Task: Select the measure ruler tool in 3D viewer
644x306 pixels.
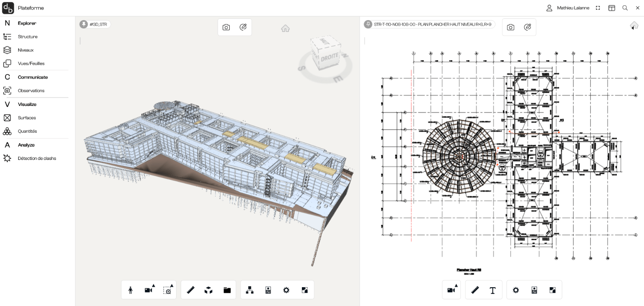Action: coord(191,290)
